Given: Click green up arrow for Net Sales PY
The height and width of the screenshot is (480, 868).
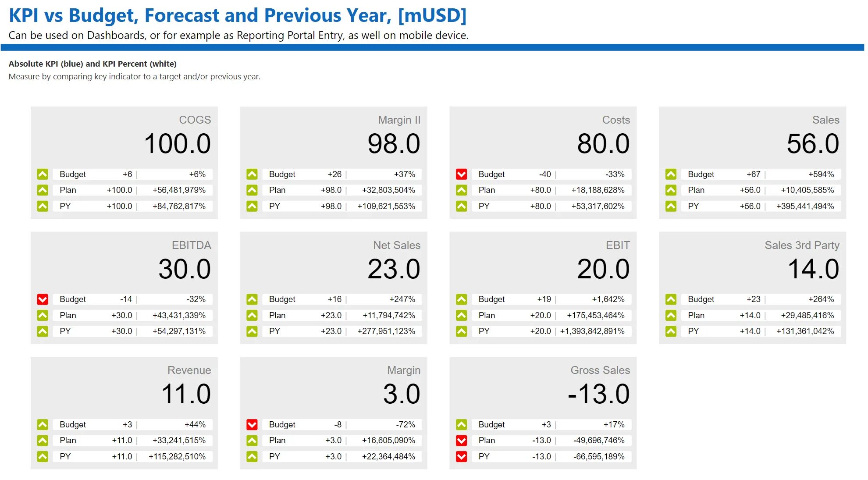Looking at the screenshot, I should [x=252, y=331].
